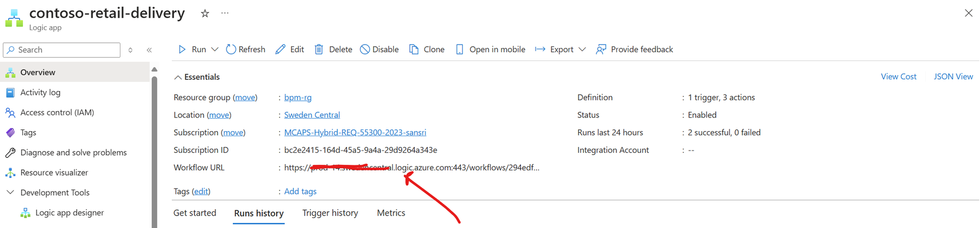
Task: Click the Workflow URL value text
Action: pyautogui.click(x=412, y=168)
